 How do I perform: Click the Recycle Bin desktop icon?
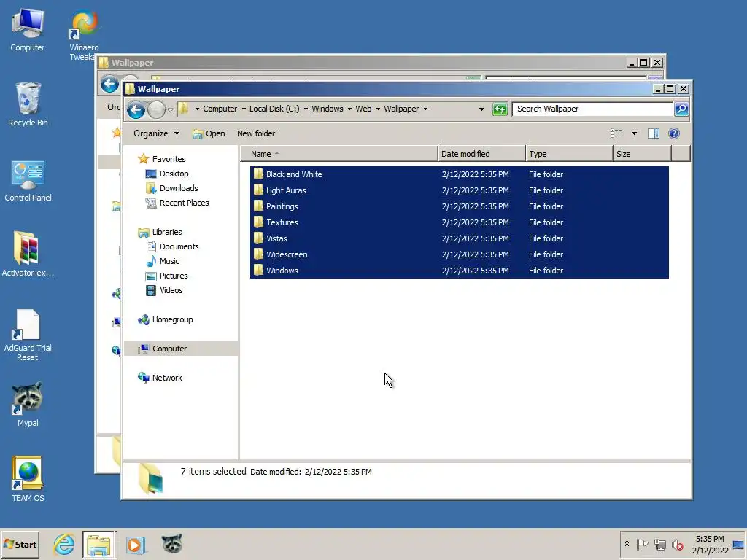click(x=28, y=104)
